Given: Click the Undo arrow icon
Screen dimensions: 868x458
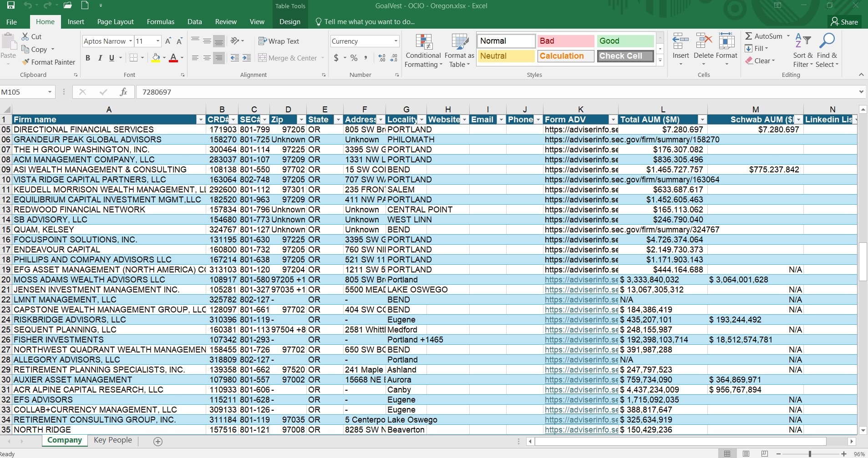Looking at the screenshot, I should tap(28, 5).
